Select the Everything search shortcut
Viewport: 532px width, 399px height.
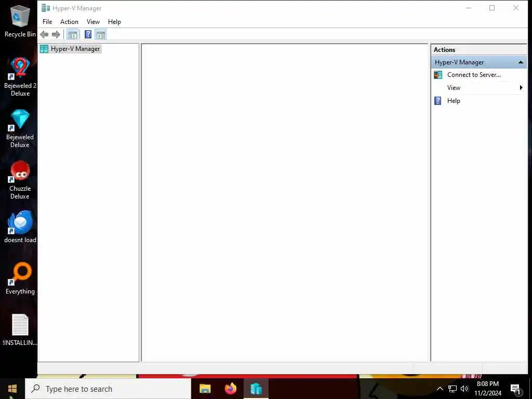(x=20, y=278)
